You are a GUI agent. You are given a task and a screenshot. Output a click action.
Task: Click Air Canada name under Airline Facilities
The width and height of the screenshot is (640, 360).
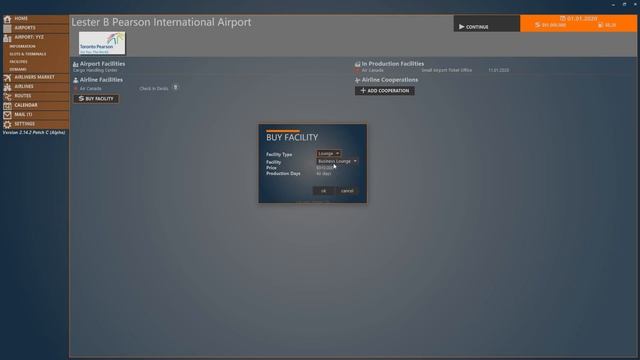click(x=91, y=89)
